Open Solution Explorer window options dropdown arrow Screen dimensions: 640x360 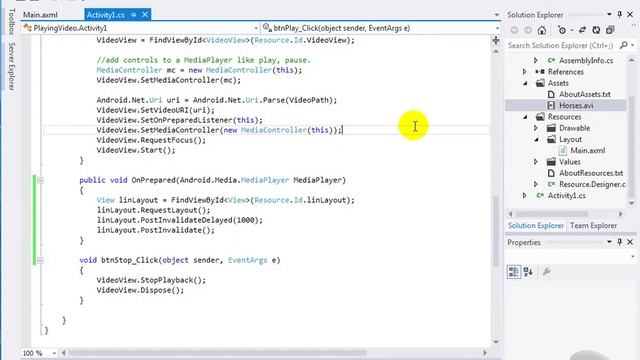pyautogui.click(x=609, y=14)
